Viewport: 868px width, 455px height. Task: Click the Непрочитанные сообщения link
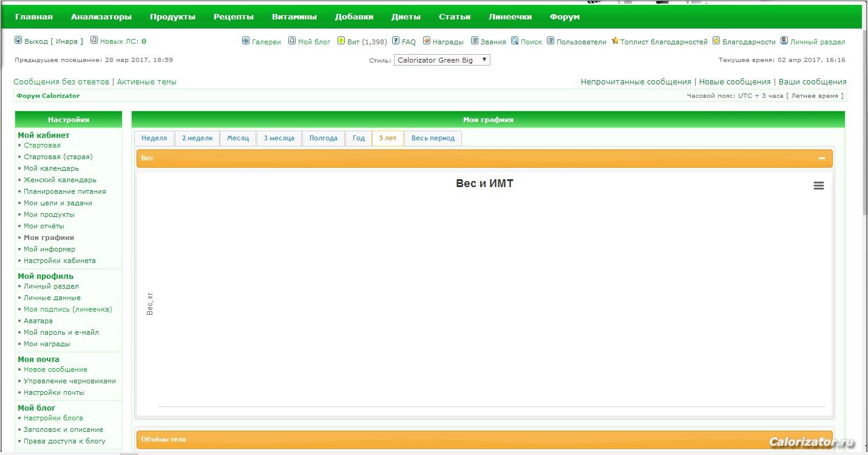click(636, 82)
